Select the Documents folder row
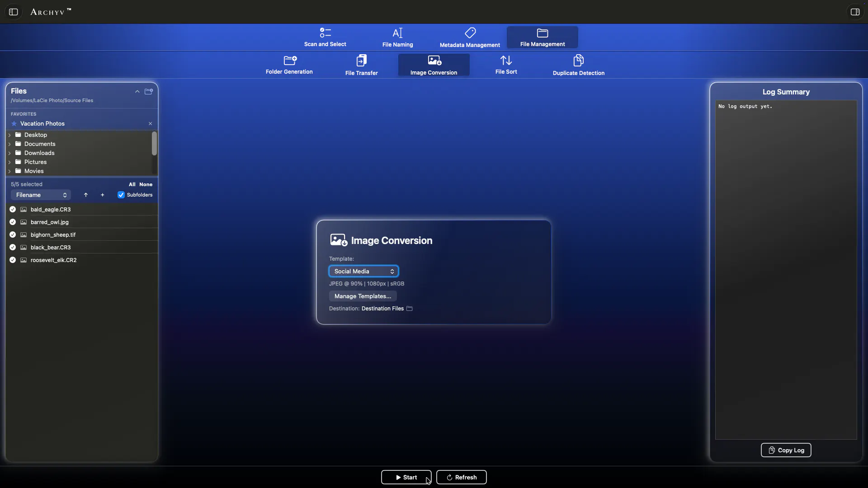Screen dimensions: 868x488 point(79,144)
